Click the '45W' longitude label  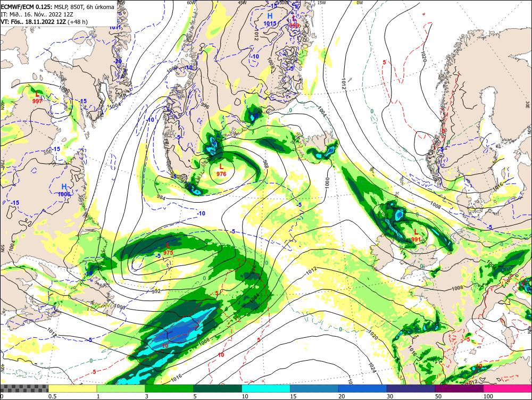(242, 3)
